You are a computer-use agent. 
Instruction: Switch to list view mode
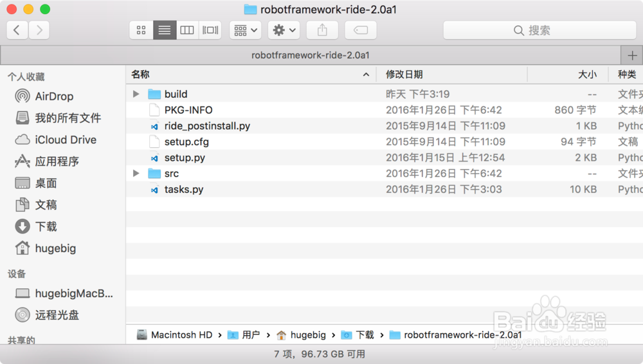[165, 30]
